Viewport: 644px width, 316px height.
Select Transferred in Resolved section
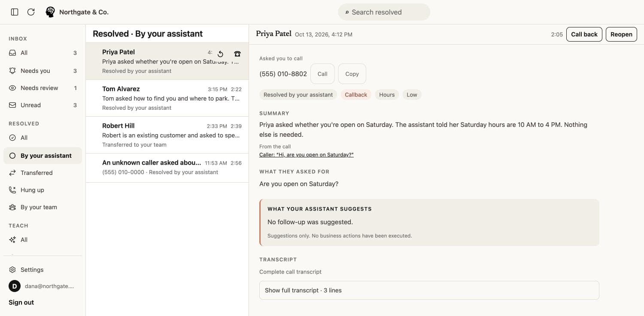click(43, 173)
